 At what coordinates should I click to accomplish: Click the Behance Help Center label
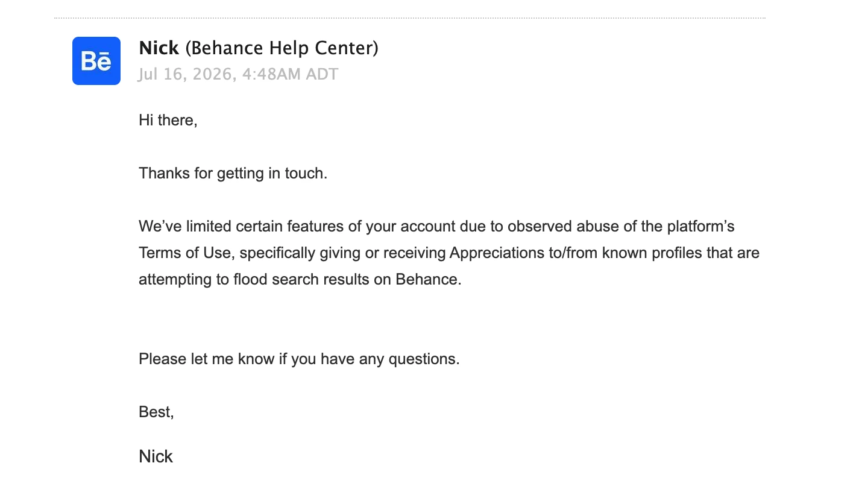(x=282, y=48)
